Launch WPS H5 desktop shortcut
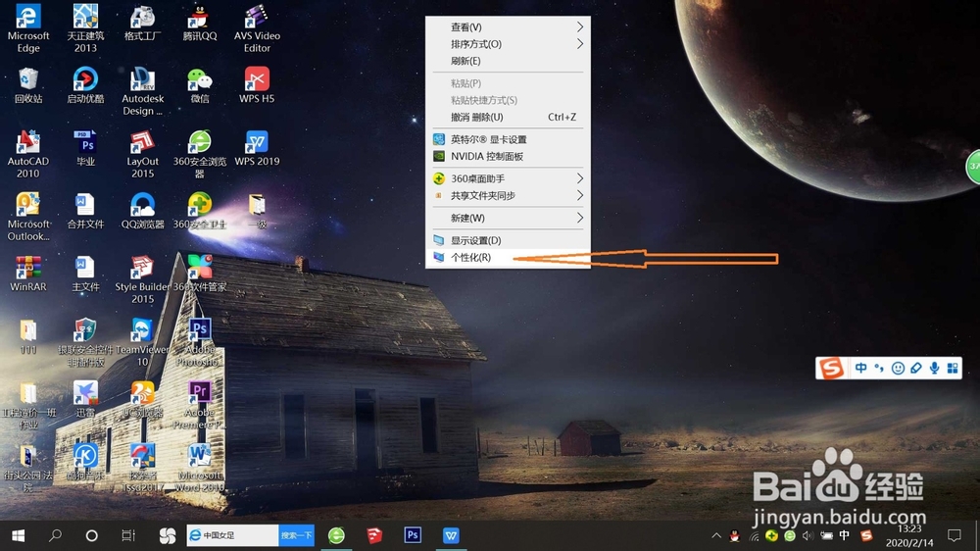 [257, 86]
